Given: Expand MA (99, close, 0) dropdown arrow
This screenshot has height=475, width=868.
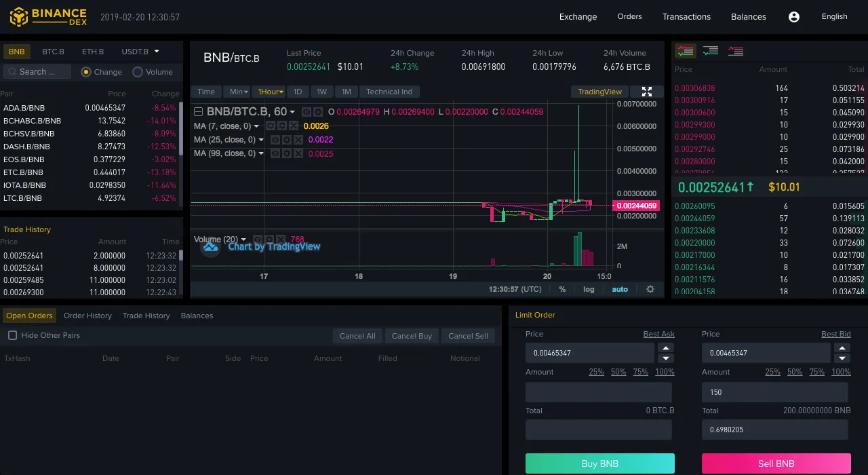Looking at the screenshot, I should click(261, 153).
